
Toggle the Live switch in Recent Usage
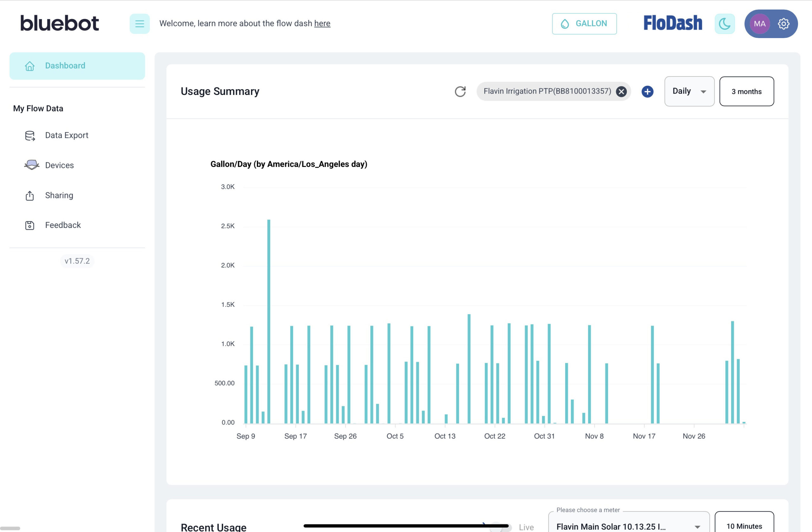(x=500, y=527)
